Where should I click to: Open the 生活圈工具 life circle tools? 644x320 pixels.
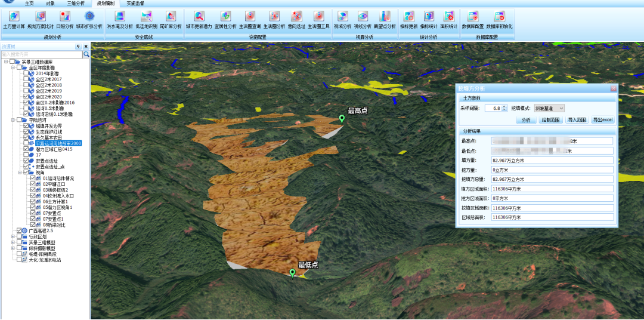(x=318, y=20)
